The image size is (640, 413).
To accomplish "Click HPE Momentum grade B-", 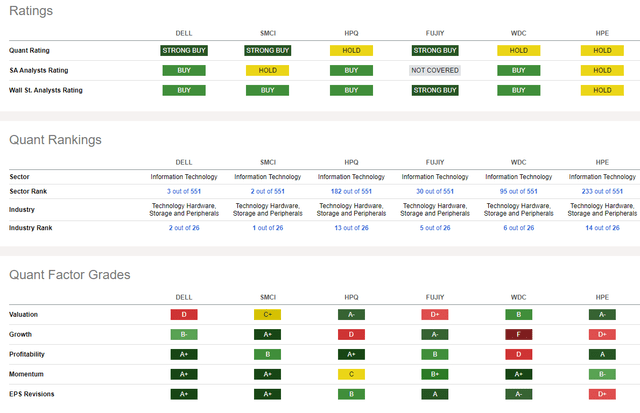I will 602,374.
